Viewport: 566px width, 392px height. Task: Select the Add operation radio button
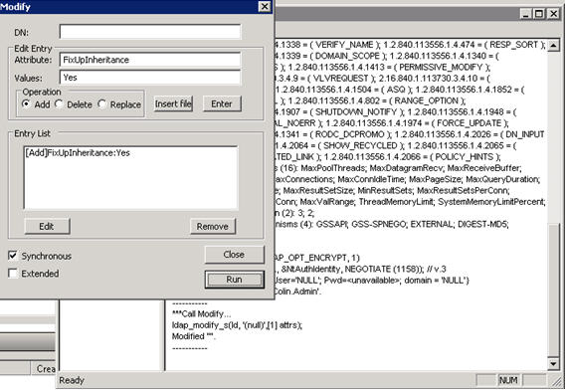pyautogui.click(x=26, y=104)
